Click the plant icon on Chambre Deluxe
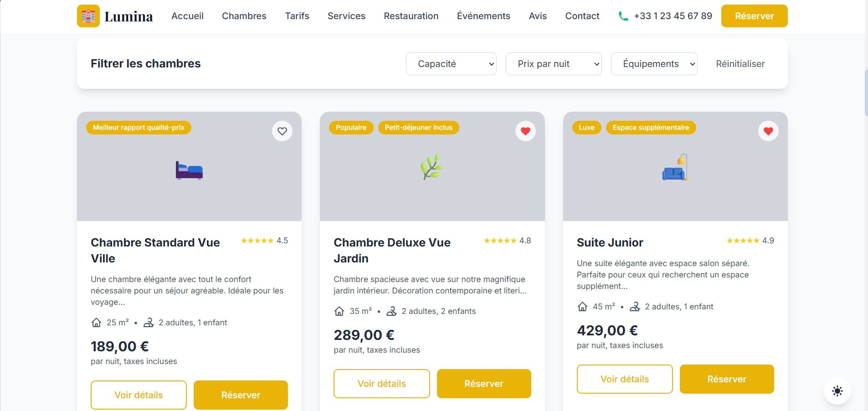 431,166
